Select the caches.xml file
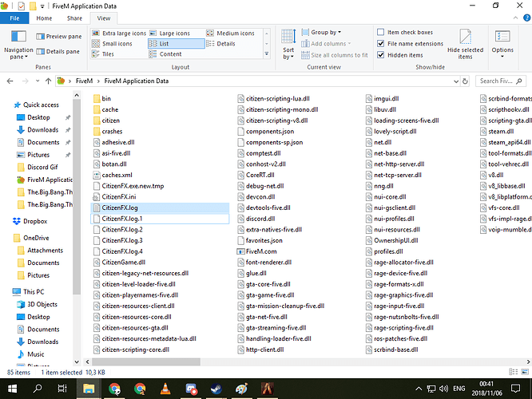This screenshot has width=532, height=399. (x=113, y=175)
